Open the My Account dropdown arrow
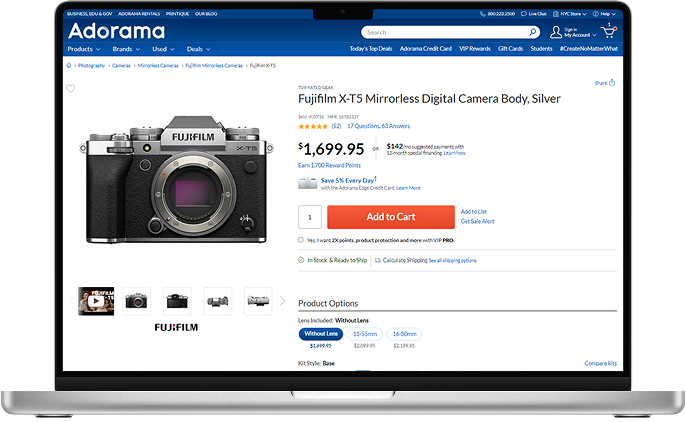This screenshot has height=422, width=686. [594, 35]
